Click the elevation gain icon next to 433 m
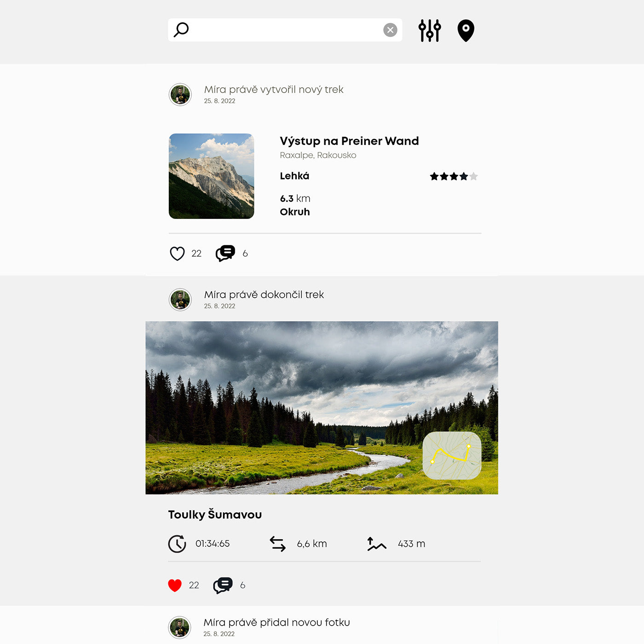644x644 pixels. [377, 544]
